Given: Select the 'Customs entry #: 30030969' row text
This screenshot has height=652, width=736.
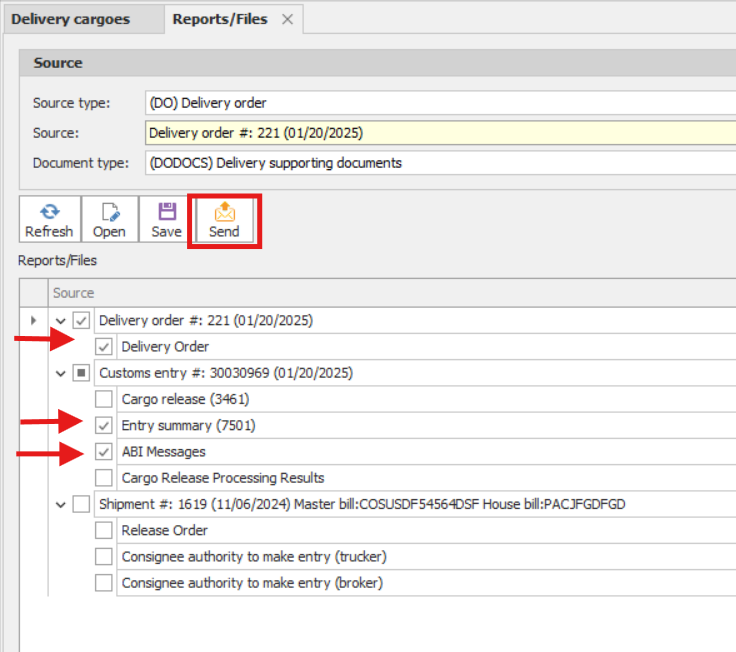Looking at the screenshot, I should coord(226,373).
